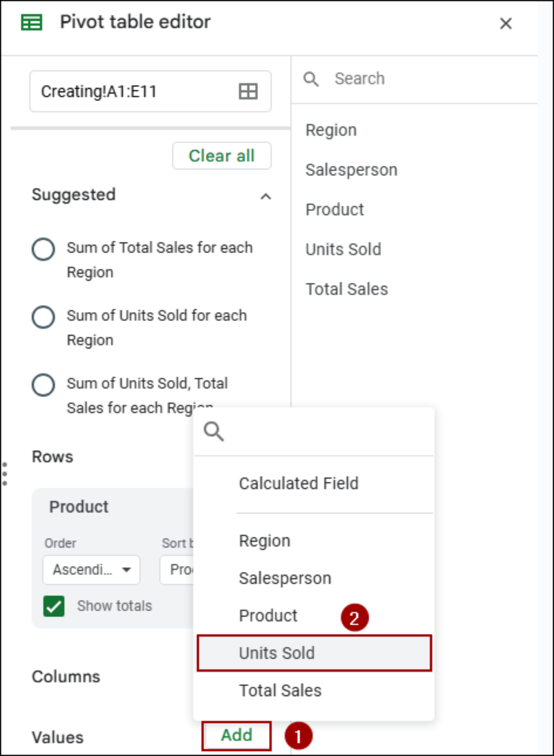Click the search magnifier in the fields panel
The height and width of the screenshot is (756, 554).
(x=312, y=78)
